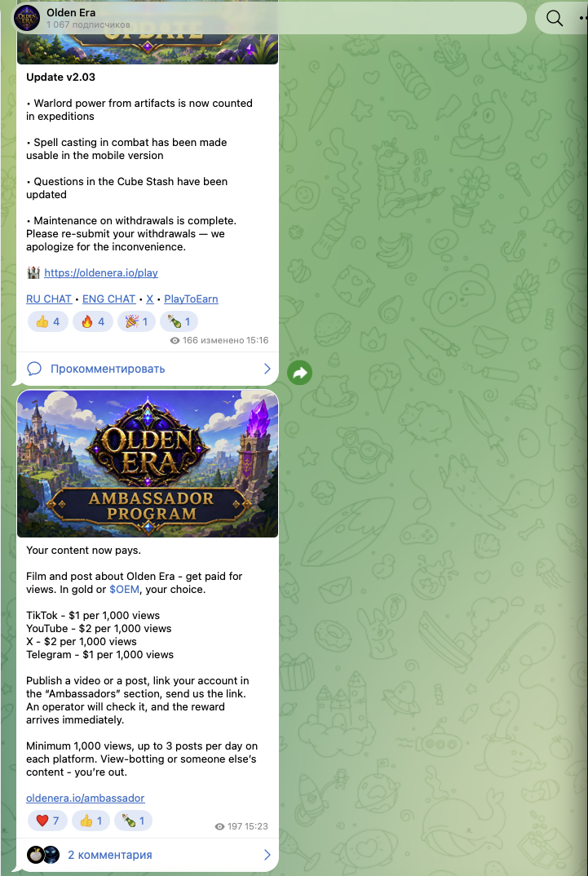
Task: Expand comments via chevron next to Прокомментировать
Action: pyautogui.click(x=267, y=369)
